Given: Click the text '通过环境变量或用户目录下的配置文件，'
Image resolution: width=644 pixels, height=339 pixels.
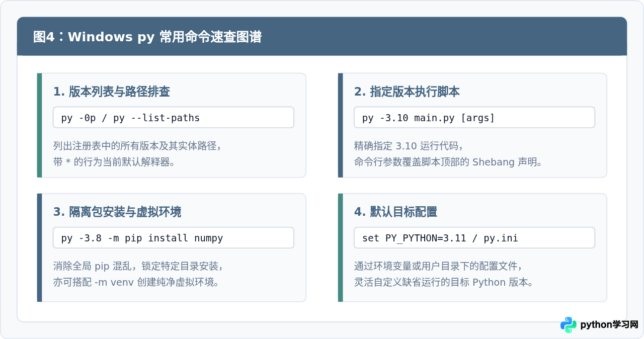Looking at the screenshot, I should [x=438, y=266].
